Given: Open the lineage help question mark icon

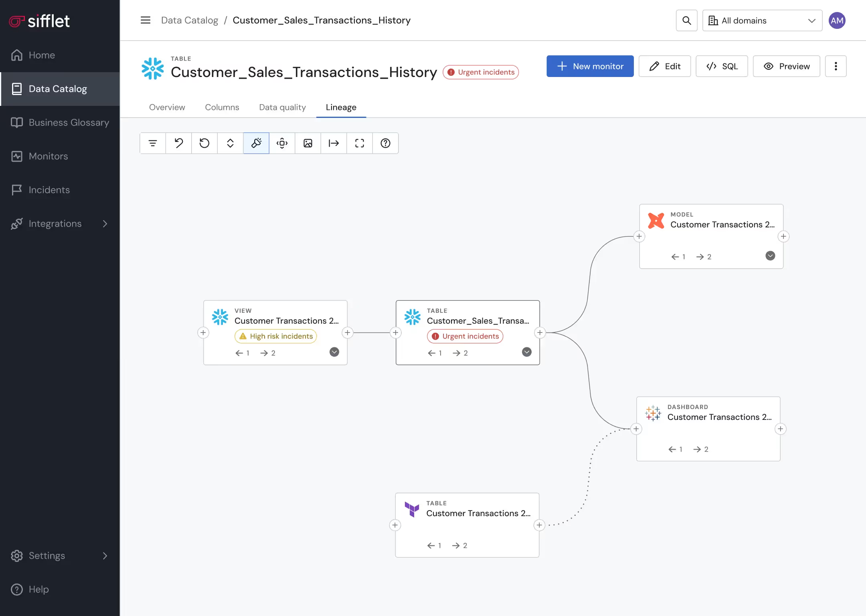Looking at the screenshot, I should 385,143.
